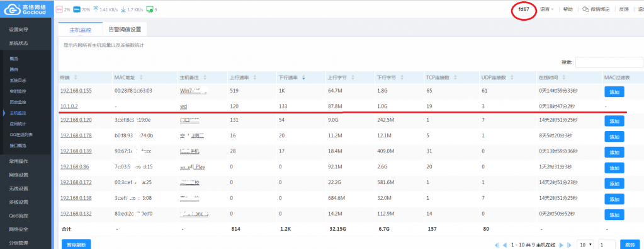
Task: Open host link 192.168.0.155
Action: [x=76, y=91]
